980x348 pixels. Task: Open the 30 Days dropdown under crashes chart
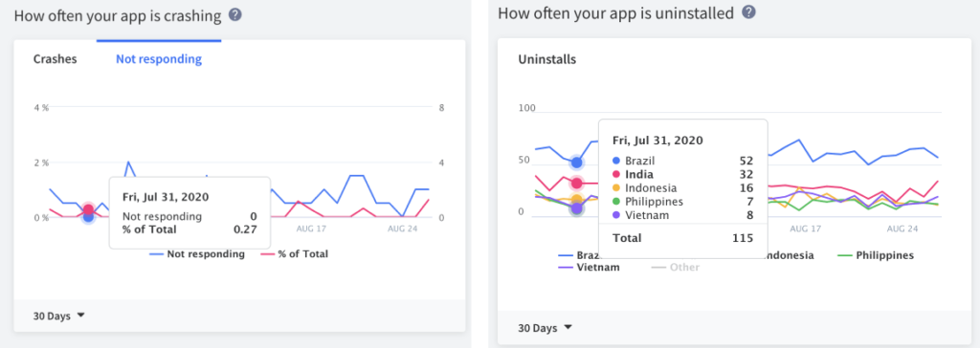[58, 316]
